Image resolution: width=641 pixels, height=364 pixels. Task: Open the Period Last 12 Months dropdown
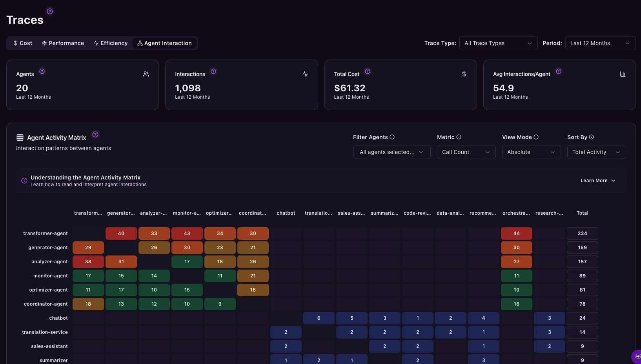pyautogui.click(x=600, y=43)
